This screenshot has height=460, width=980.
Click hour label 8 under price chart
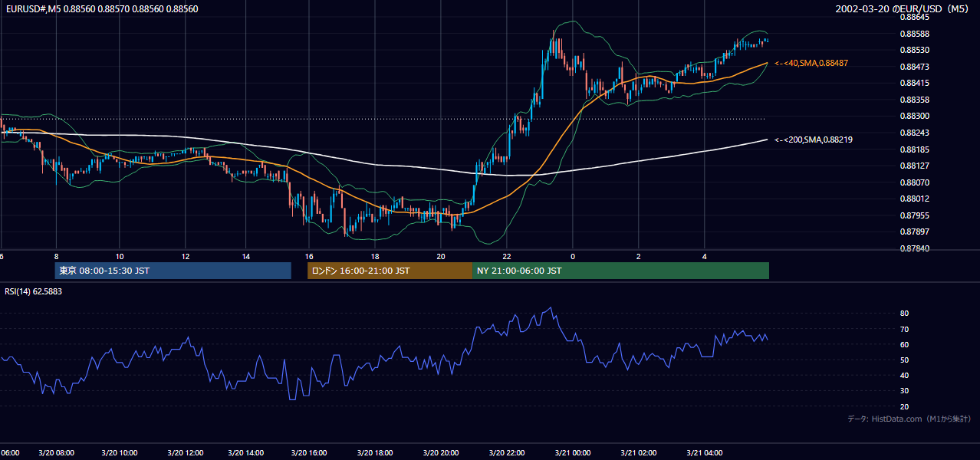tap(56, 256)
